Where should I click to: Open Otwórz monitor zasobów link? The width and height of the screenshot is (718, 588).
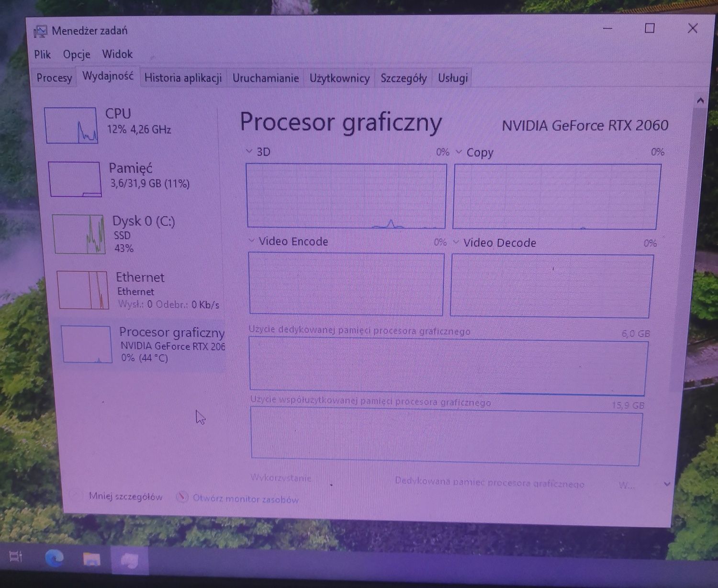[x=246, y=499]
